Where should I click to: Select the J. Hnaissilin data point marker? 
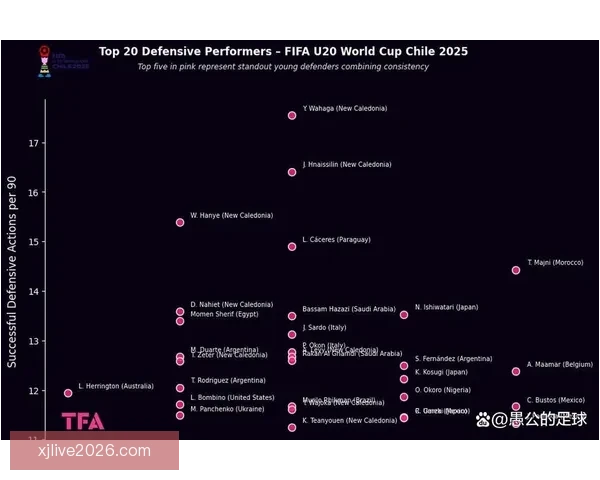click(292, 172)
